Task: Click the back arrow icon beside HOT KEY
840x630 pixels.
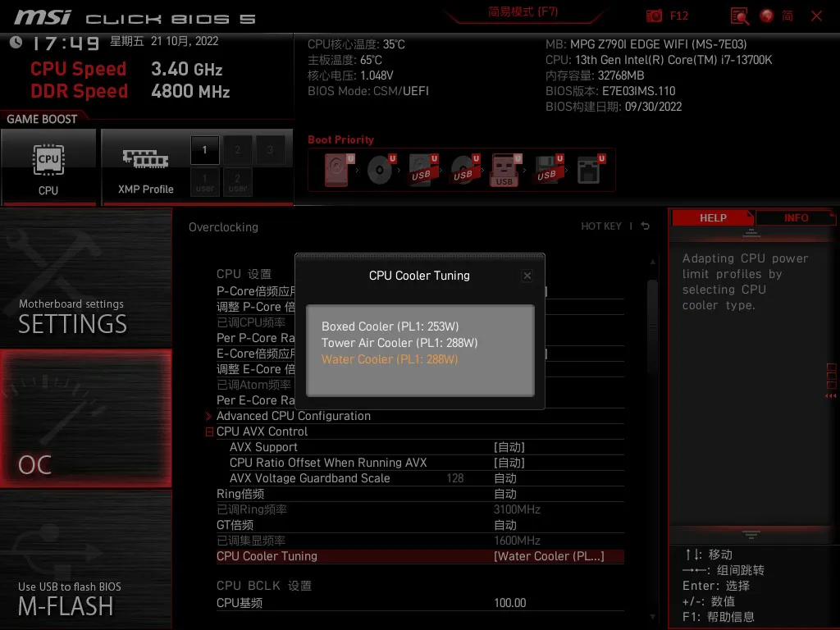Action: coord(645,226)
